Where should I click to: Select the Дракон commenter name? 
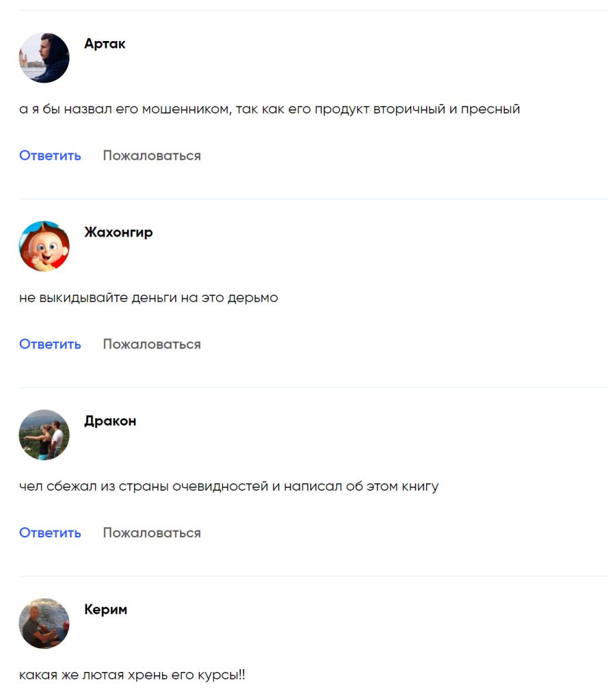(110, 421)
